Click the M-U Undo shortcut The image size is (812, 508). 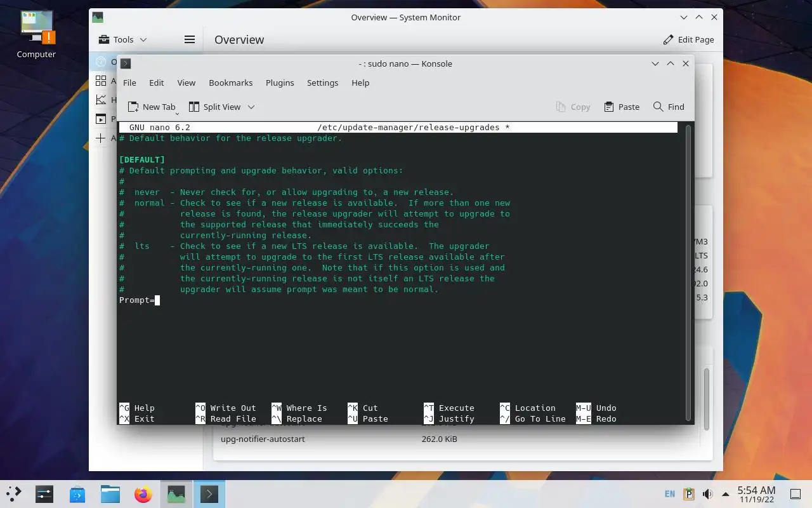pyautogui.click(x=596, y=408)
